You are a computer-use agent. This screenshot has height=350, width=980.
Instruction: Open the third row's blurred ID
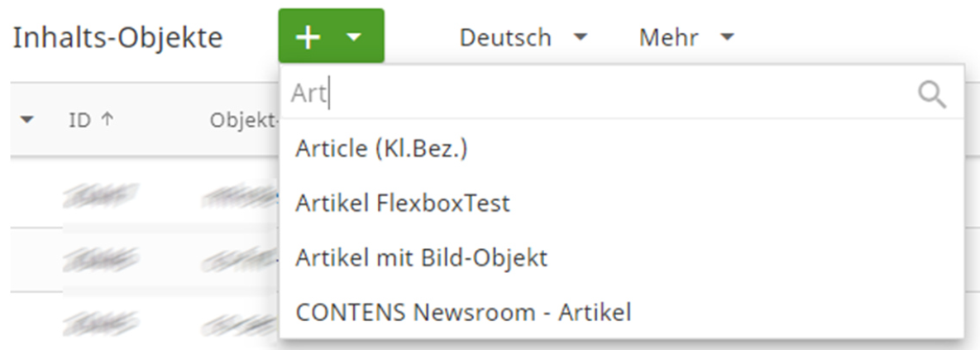point(100,320)
